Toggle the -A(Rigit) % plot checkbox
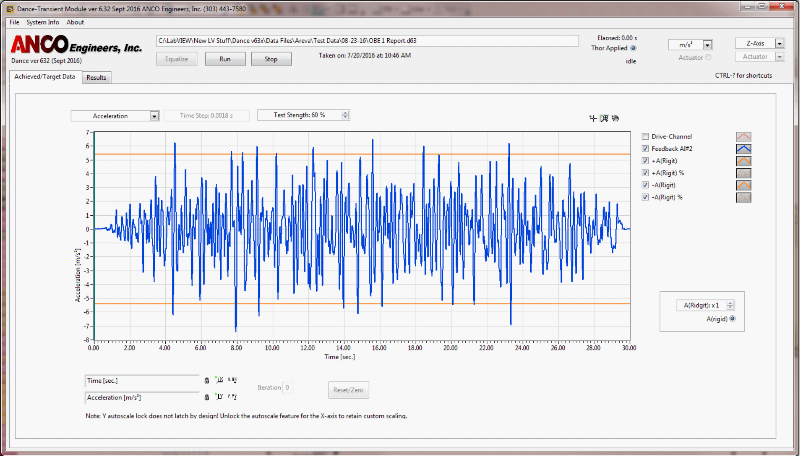This screenshot has width=800, height=456. (645, 197)
